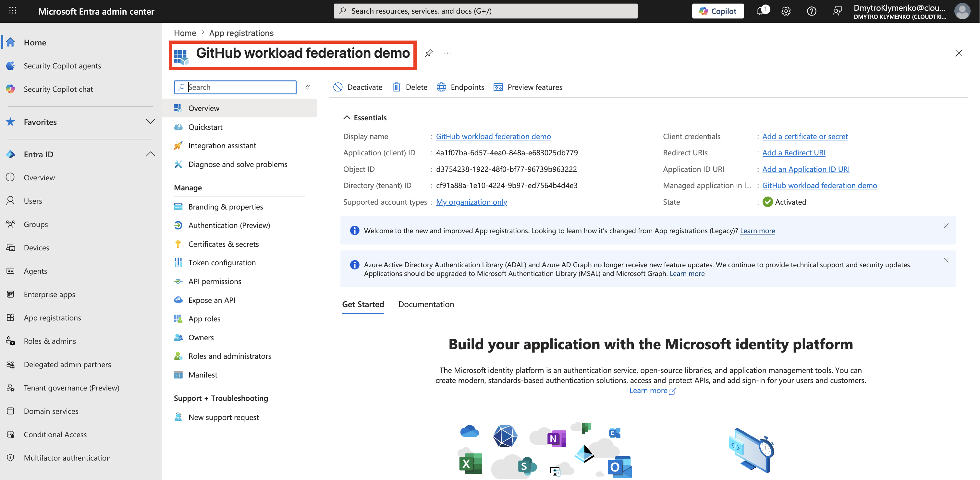This screenshot has height=480, width=980.
Task: Click Add a certificate or secret link
Action: click(x=805, y=136)
